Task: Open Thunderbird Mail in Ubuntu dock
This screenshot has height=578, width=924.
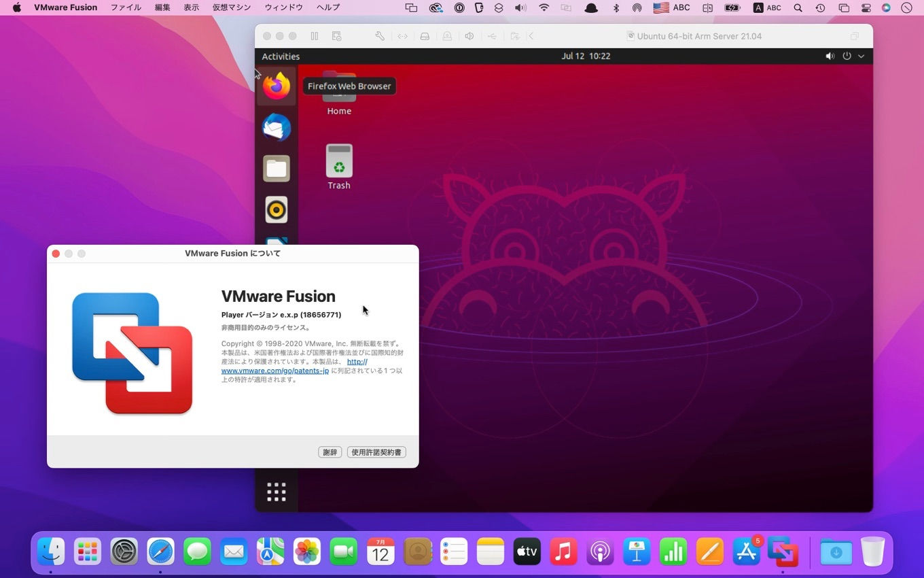Action: 277,128
